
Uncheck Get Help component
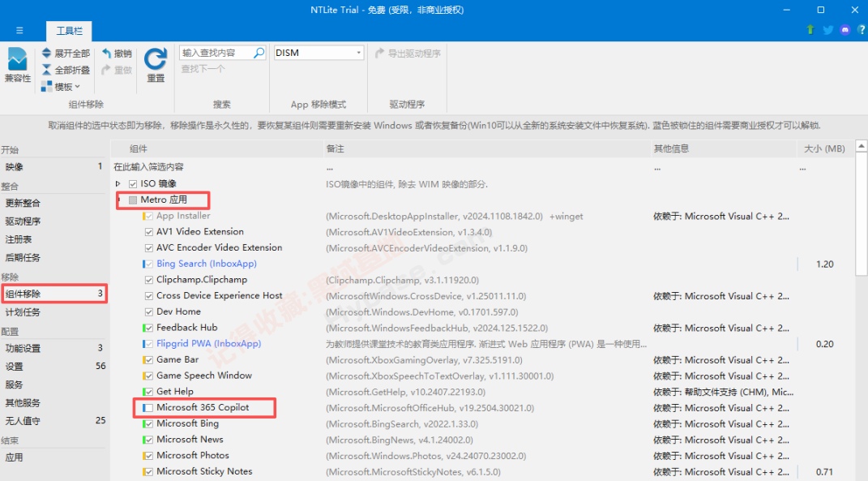149,392
